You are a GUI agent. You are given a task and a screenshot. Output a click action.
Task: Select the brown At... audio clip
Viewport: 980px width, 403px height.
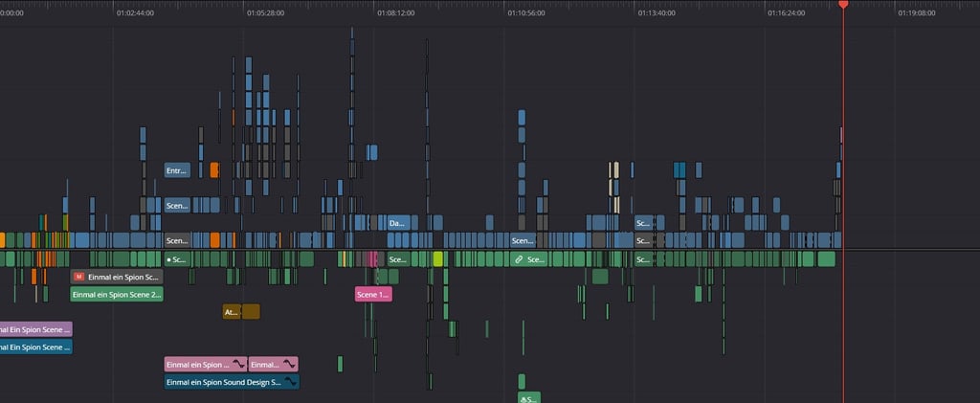[232, 312]
